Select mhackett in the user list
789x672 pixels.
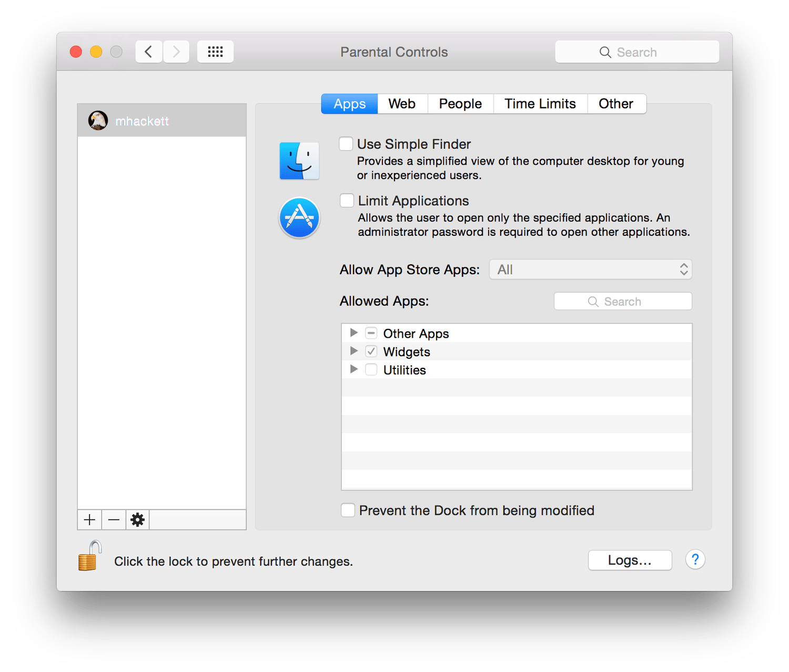(162, 121)
